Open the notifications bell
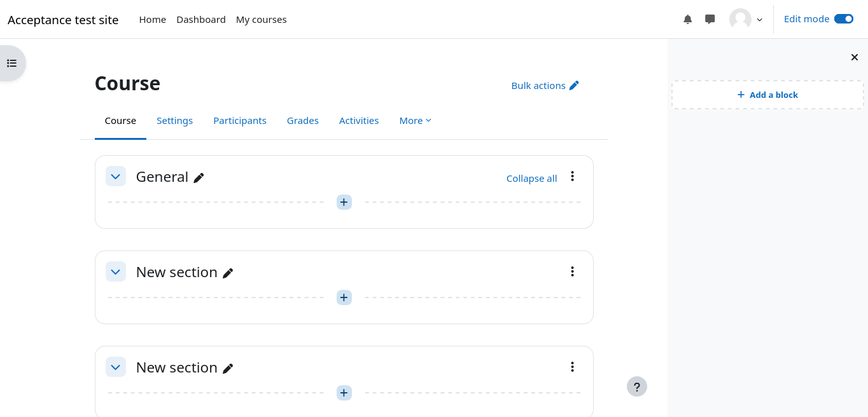The height and width of the screenshot is (417, 868). [688, 20]
